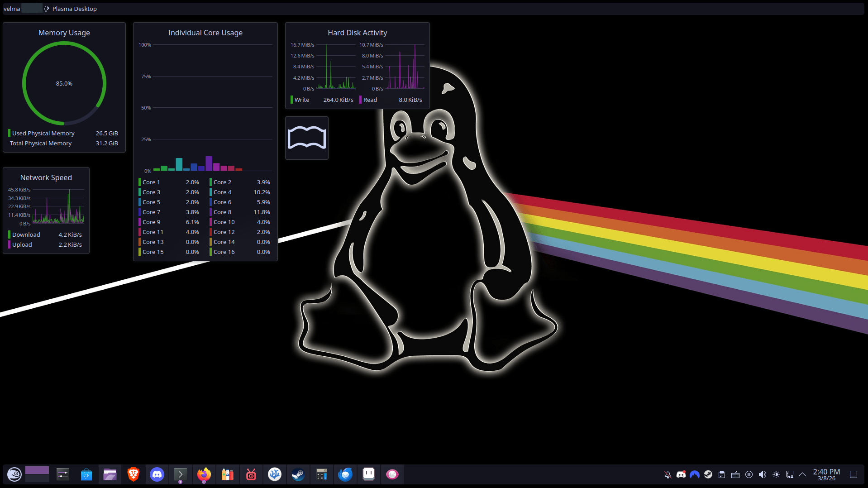
Task: Click the Hard Disk Activity title
Action: point(358,33)
